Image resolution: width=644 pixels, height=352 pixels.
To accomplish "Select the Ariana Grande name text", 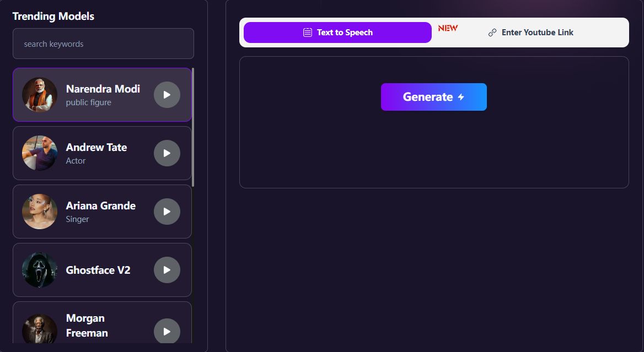I will click(101, 205).
